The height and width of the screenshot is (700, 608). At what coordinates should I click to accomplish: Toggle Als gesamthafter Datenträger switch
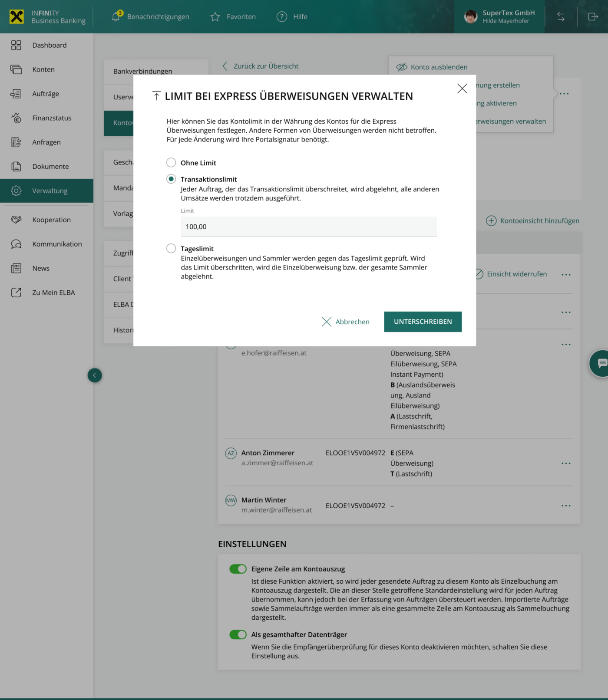point(238,634)
